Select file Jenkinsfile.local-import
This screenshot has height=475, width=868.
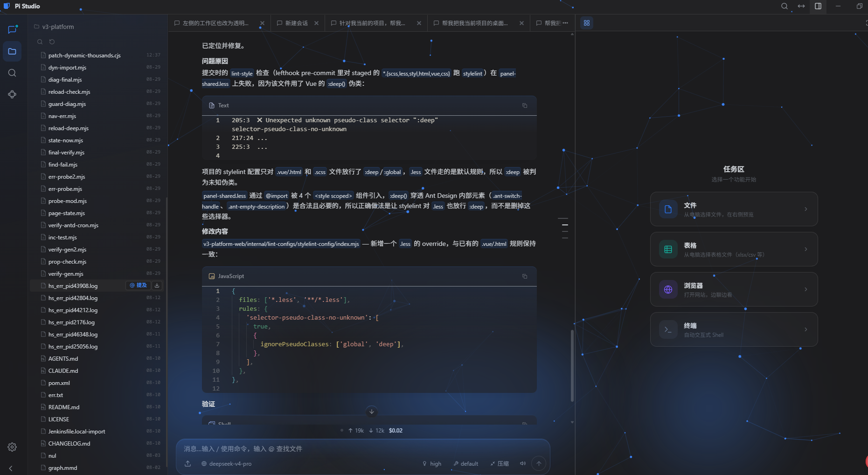tap(96, 431)
